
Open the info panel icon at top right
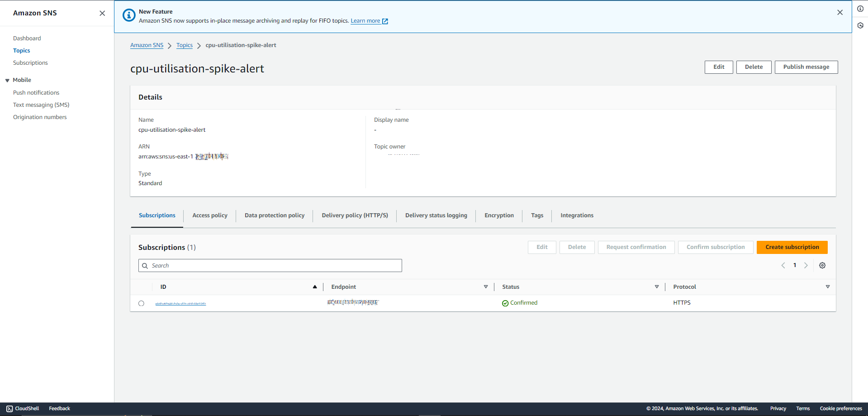coord(860,9)
